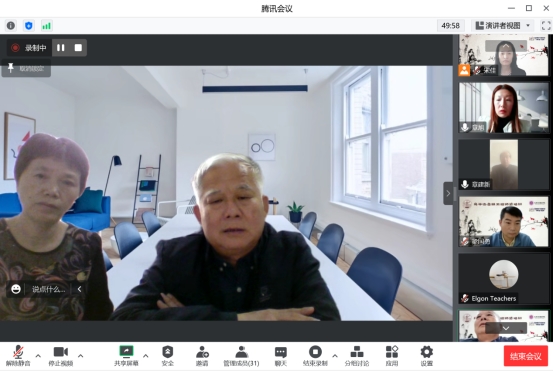Image resolution: width=554 pixels, height=372 pixels.
Task: Stop video with camera icon
Action: point(60,356)
